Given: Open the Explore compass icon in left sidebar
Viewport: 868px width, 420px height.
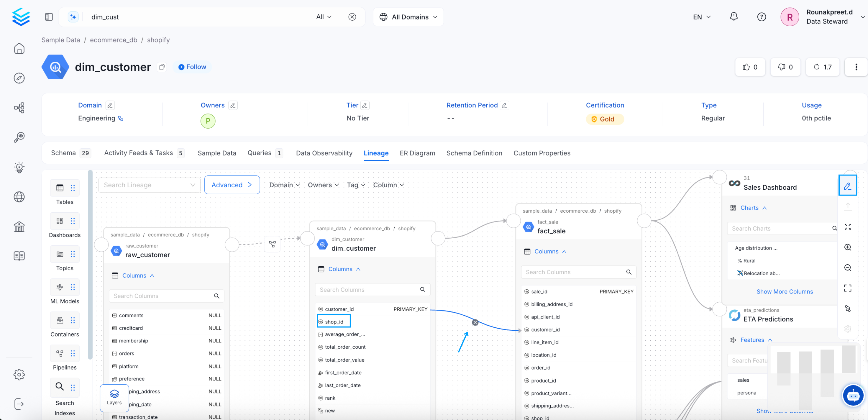Looking at the screenshot, I should 19,78.
